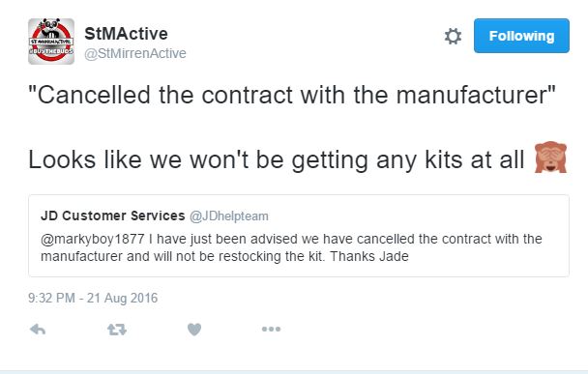Click the see-no-evil monkey emoji
This screenshot has width=588, height=374.
(x=550, y=158)
